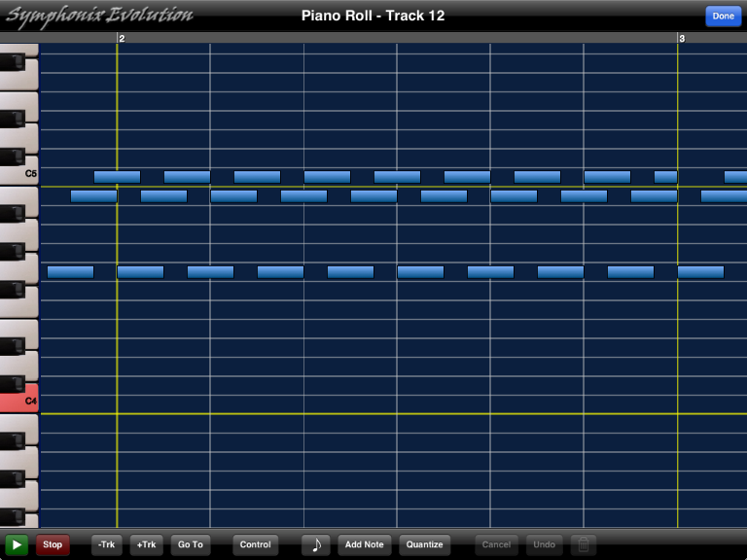
Task: Open the Quantize options
Action: click(424, 544)
